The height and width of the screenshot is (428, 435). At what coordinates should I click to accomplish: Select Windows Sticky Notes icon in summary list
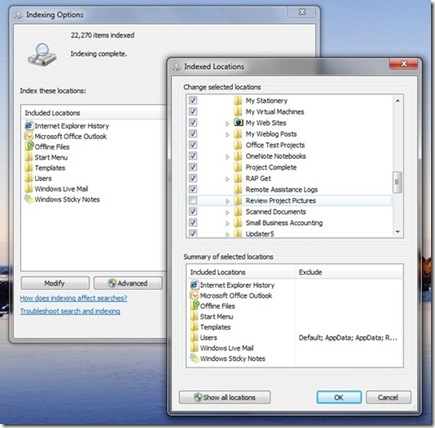pyautogui.click(x=194, y=358)
